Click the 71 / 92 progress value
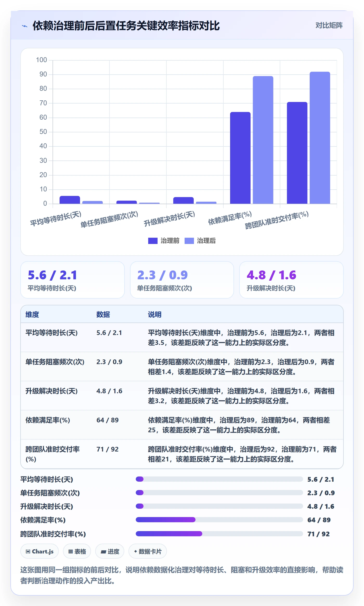 click(318, 534)
